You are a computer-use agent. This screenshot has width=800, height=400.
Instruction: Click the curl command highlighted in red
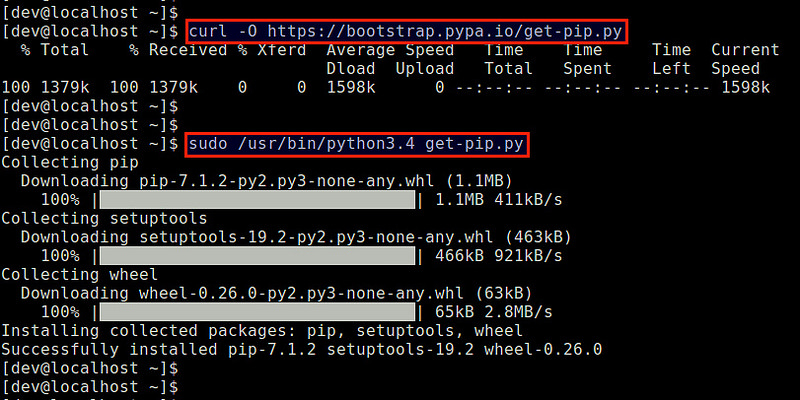tap(406, 31)
